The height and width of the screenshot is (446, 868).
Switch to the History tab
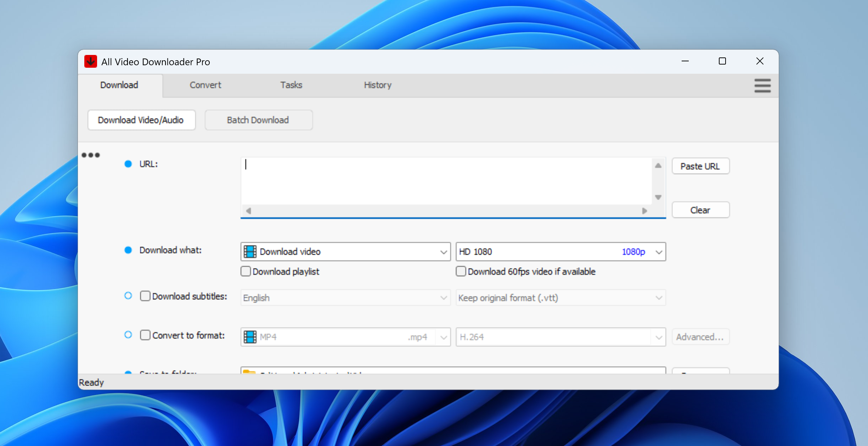[x=378, y=85]
